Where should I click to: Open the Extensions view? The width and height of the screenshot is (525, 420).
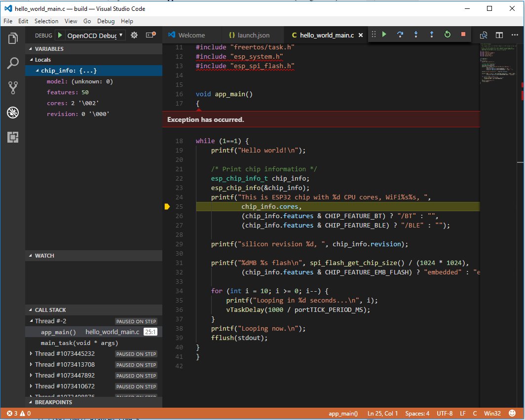[x=13, y=138]
